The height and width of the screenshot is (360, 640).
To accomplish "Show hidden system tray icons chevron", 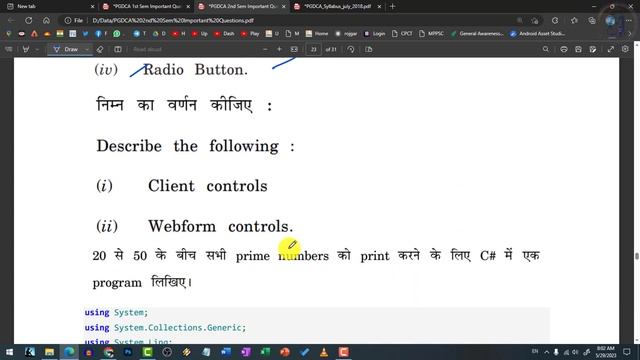I will coord(547,352).
